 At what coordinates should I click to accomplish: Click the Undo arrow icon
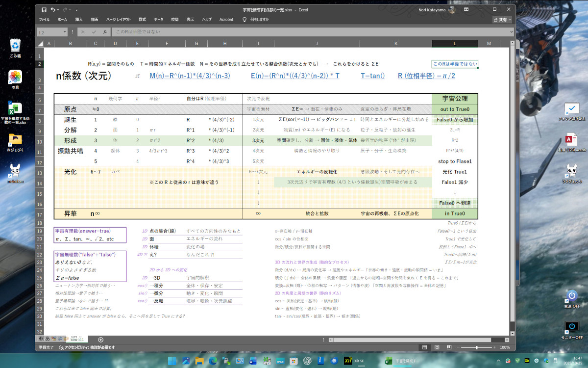53,10
